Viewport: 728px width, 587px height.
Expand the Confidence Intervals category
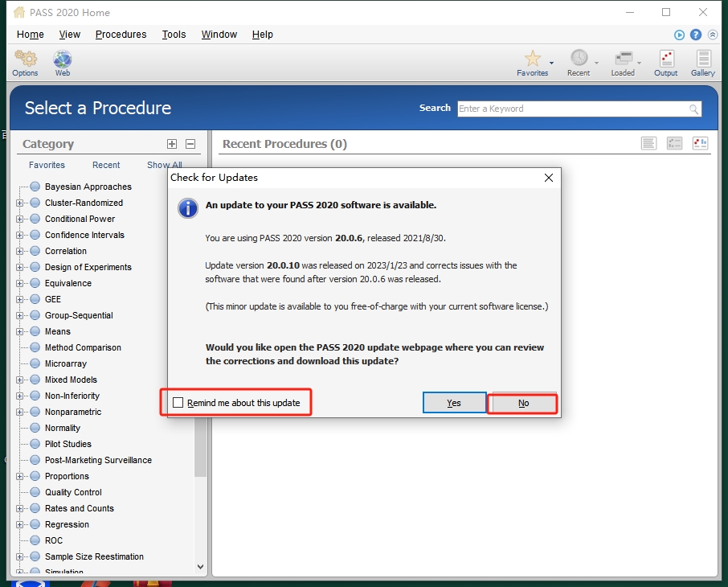point(19,235)
